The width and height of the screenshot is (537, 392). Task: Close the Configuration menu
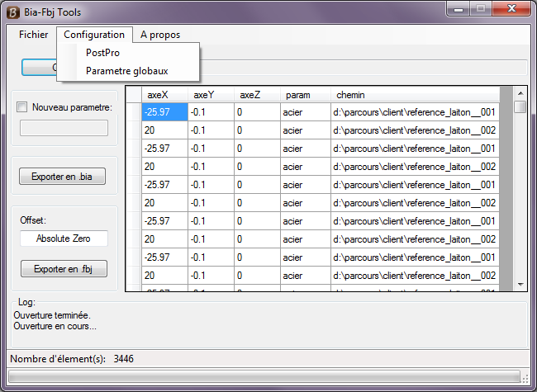click(x=94, y=35)
